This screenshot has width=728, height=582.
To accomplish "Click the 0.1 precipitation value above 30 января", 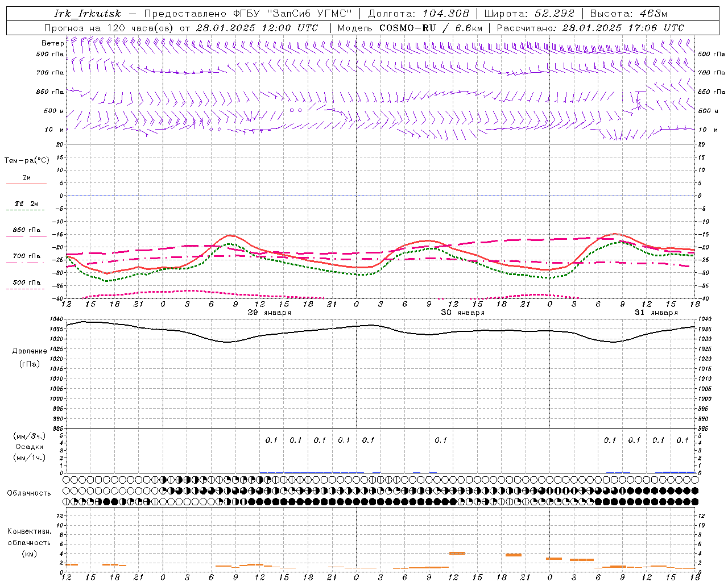I will coord(441,440).
